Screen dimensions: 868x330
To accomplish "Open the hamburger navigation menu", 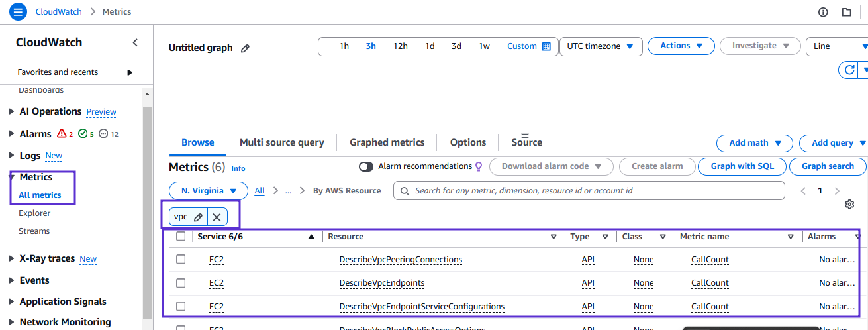I will [x=18, y=11].
